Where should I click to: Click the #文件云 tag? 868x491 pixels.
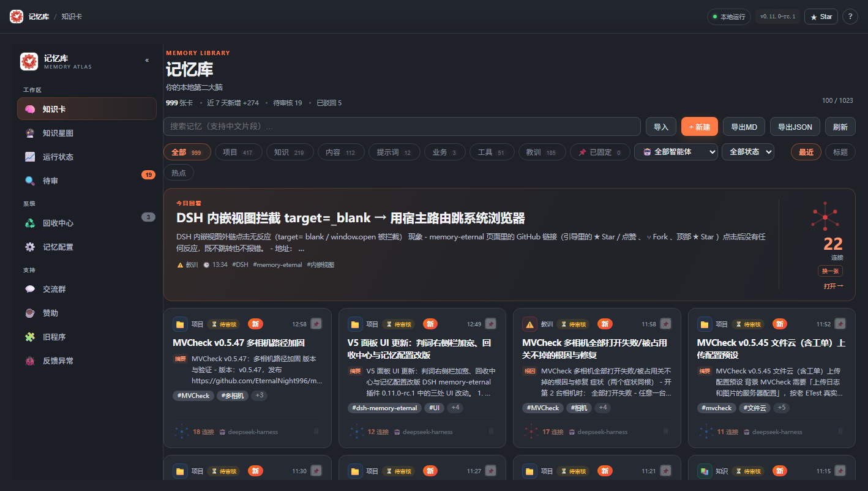(x=754, y=408)
